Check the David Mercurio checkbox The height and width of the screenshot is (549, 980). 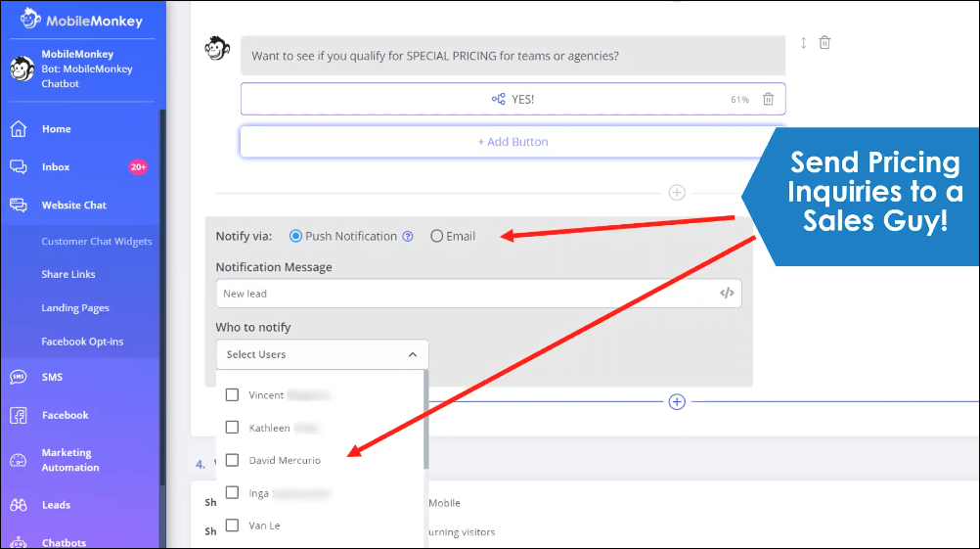tap(232, 460)
